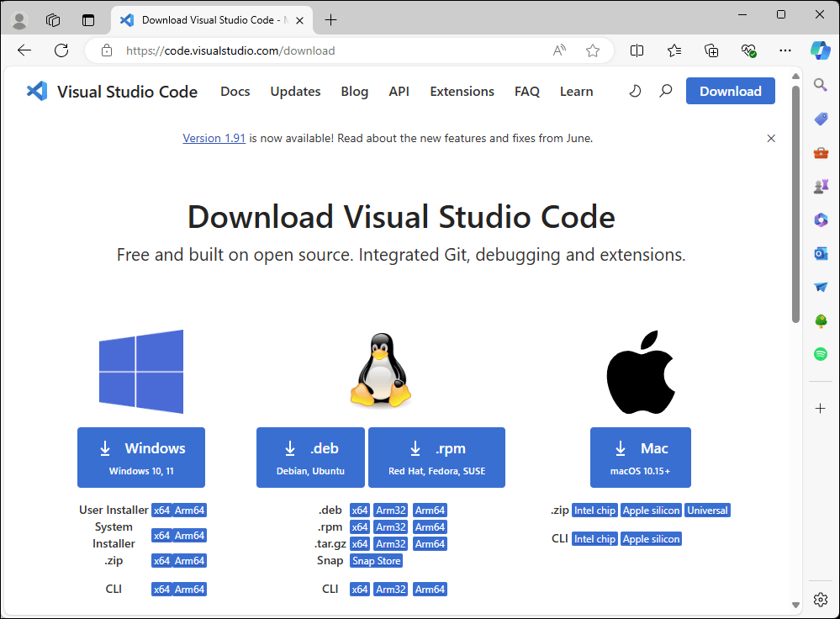Open Settings and more ellipsis menu

pos(785,50)
